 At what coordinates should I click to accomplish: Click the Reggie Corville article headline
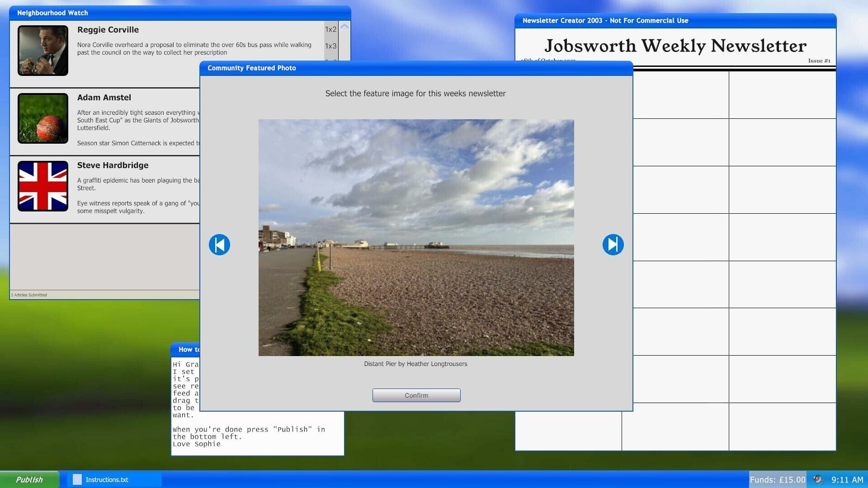(x=108, y=30)
